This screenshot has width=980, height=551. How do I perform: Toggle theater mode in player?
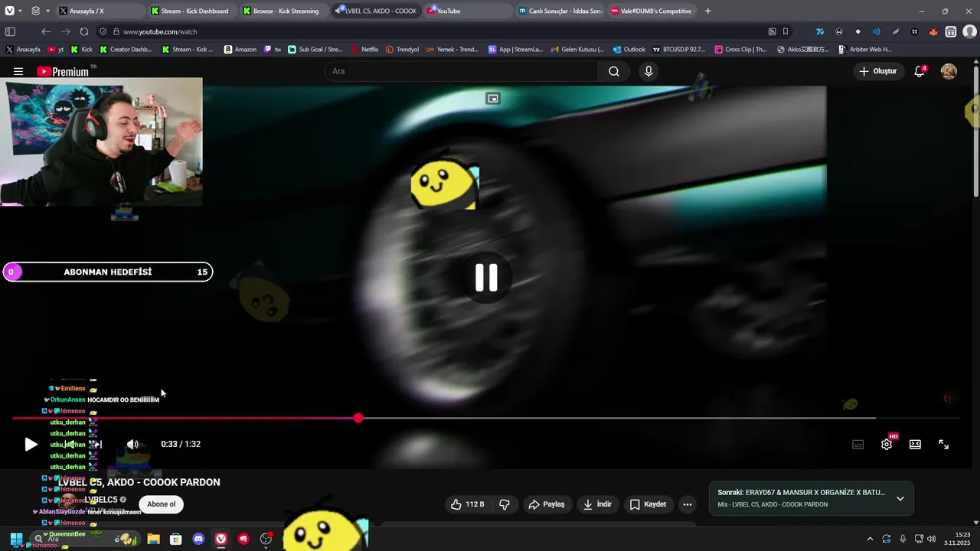pyautogui.click(x=915, y=445)
